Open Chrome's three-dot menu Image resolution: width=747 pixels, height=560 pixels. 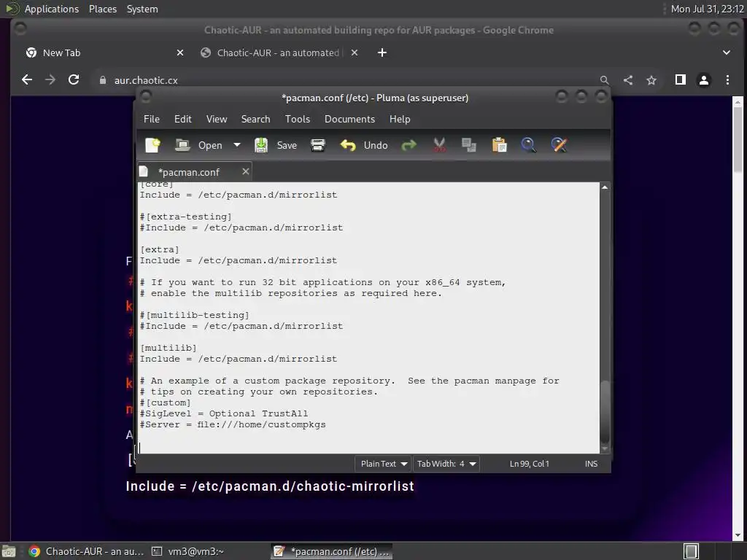(x=727, y=80)
